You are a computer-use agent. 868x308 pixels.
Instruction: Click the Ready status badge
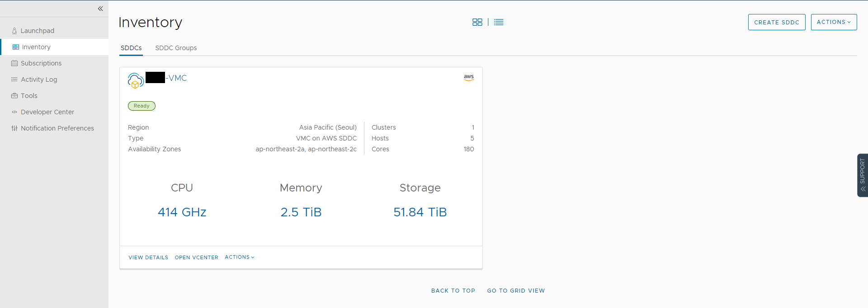click(142, 106)
